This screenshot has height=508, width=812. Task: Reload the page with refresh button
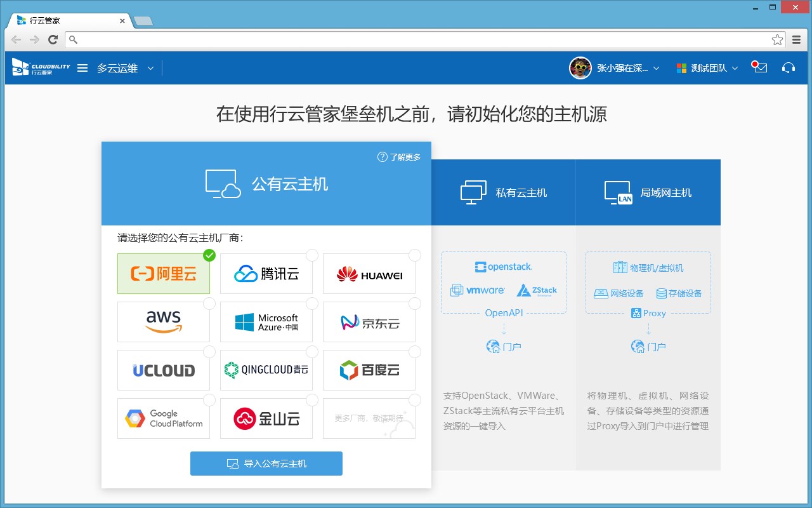point(53,39)
